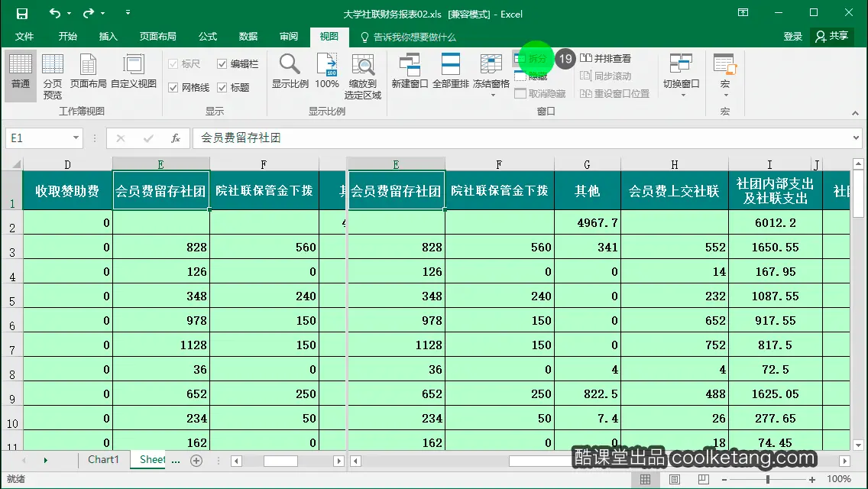Switch to the 数据 Data tab

point(248,37)
